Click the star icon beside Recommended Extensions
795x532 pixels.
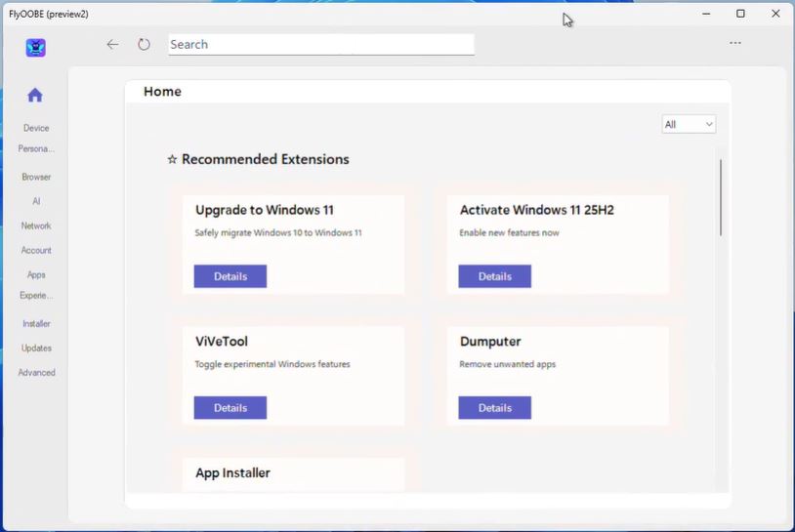click(x=172, y=159)
